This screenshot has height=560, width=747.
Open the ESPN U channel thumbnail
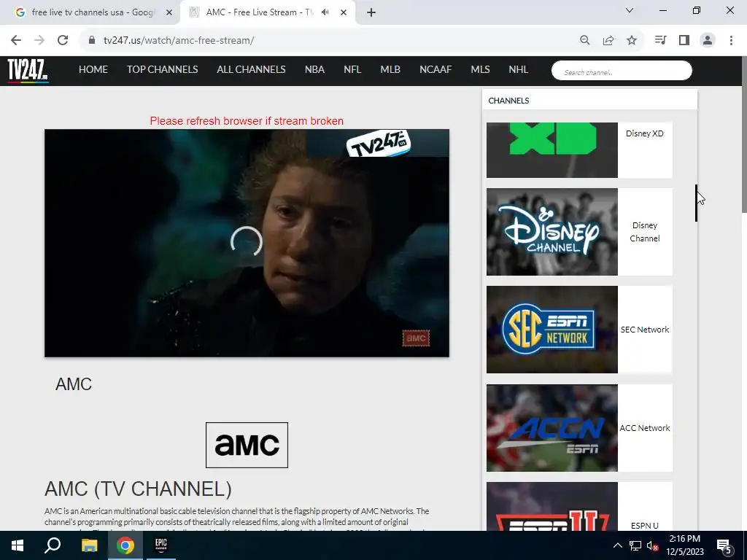click(552, 506)
